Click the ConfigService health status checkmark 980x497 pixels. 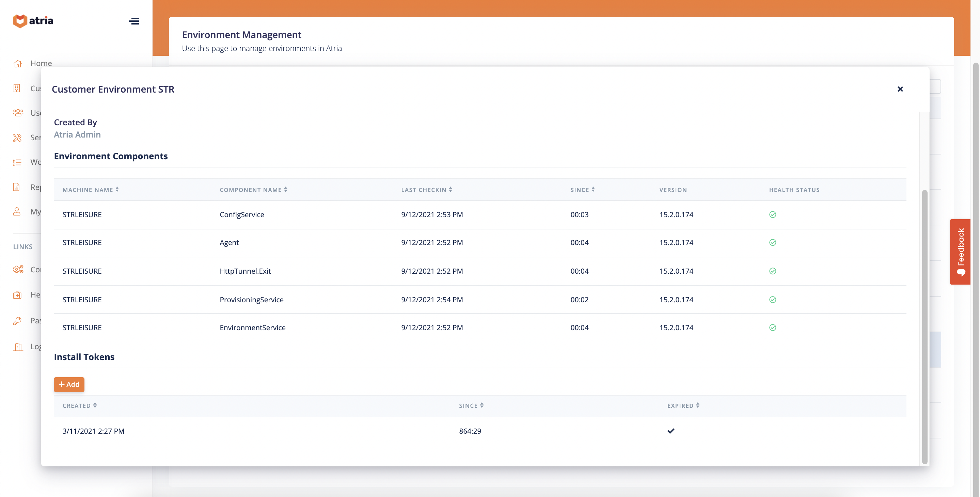[772, 214]
